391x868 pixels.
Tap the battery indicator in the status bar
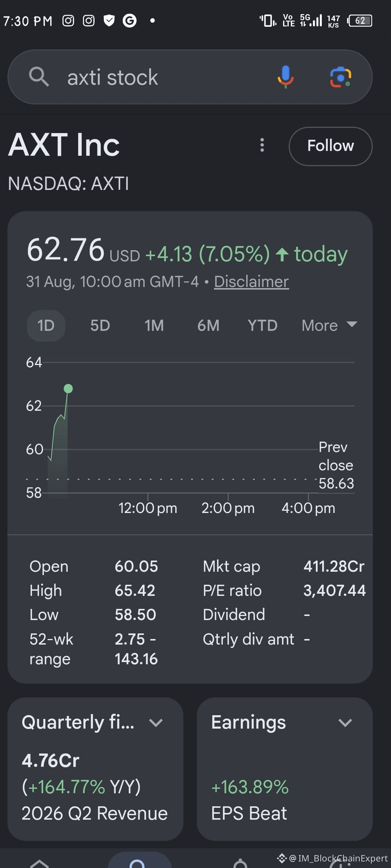point(359,20)
